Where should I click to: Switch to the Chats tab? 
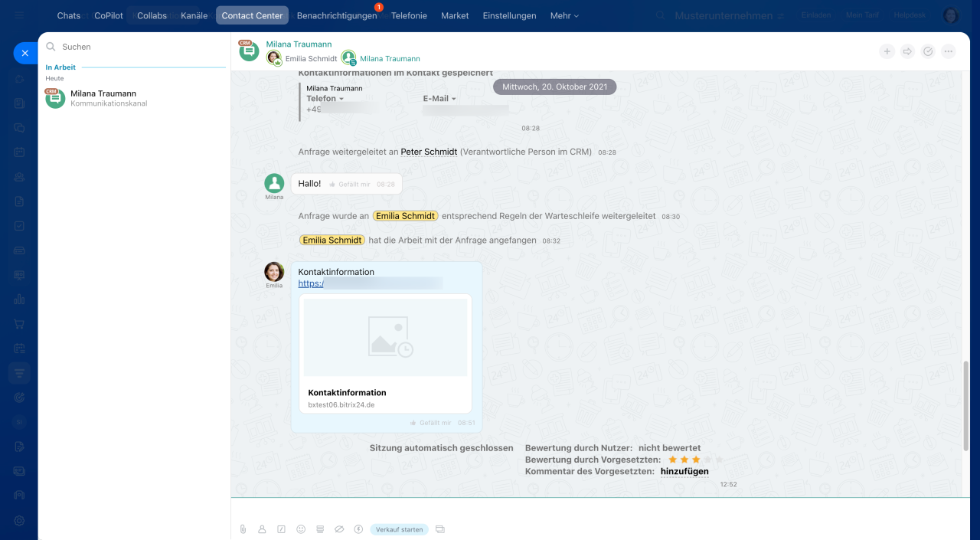69,15
